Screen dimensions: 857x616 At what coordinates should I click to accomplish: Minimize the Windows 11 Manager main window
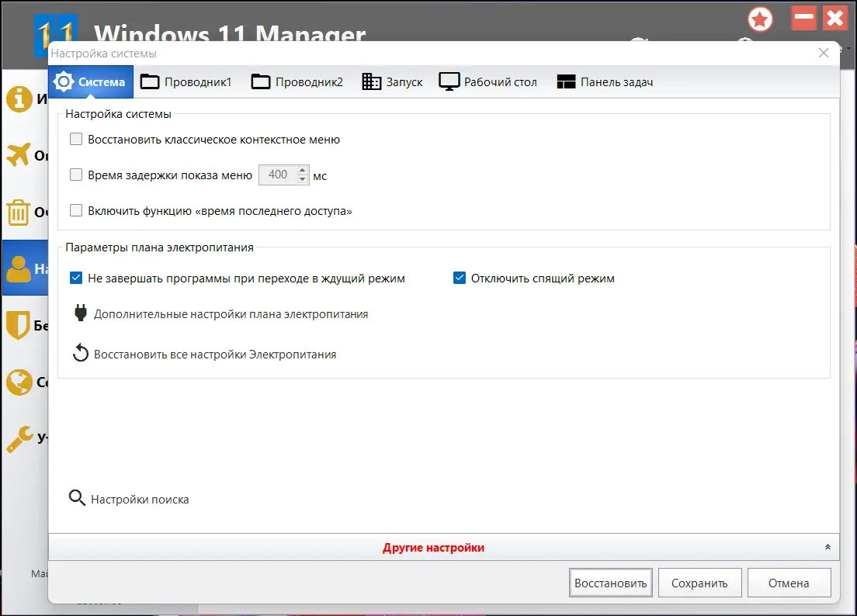click(x=804, y=18)
